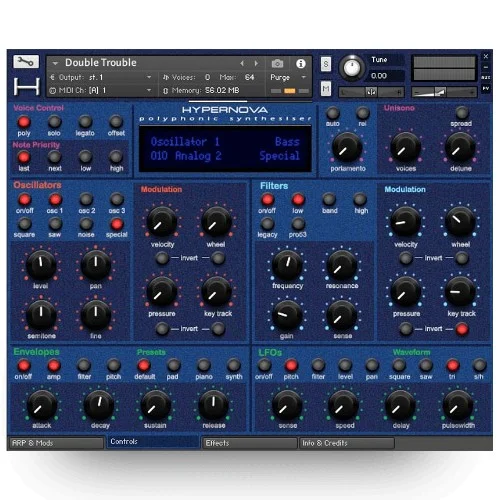Click the memory icon beside Memory readout
This screenshot has width=500, height=500.
[x=165, y=91]
